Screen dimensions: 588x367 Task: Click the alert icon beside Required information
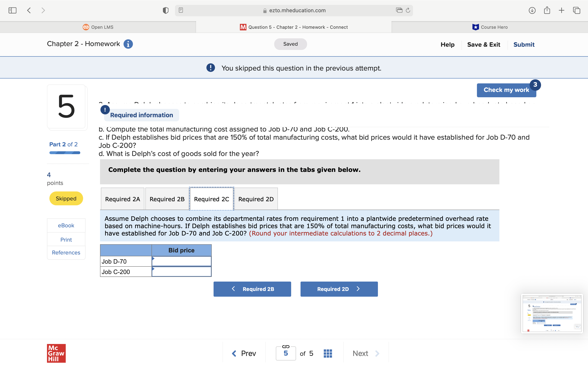(105, 110)
